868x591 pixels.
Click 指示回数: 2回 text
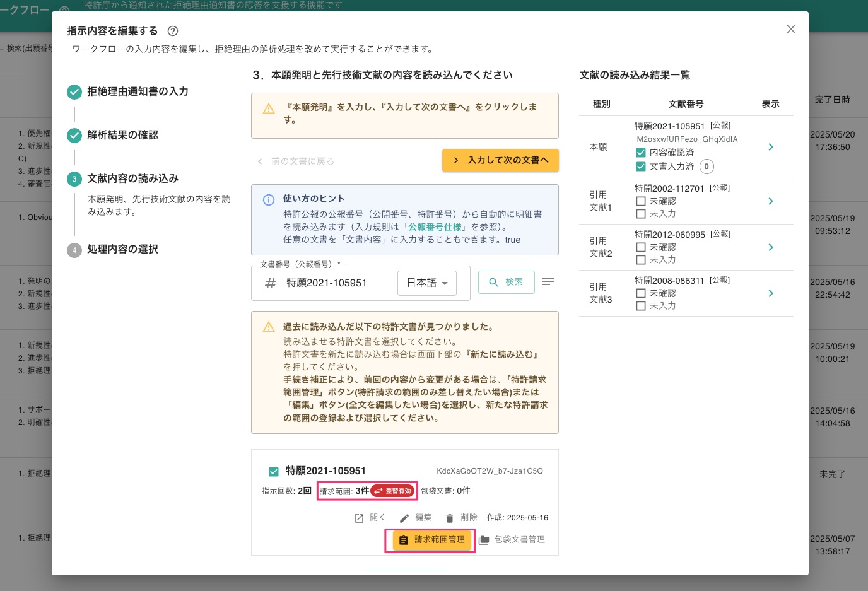[x=287, y=491]
